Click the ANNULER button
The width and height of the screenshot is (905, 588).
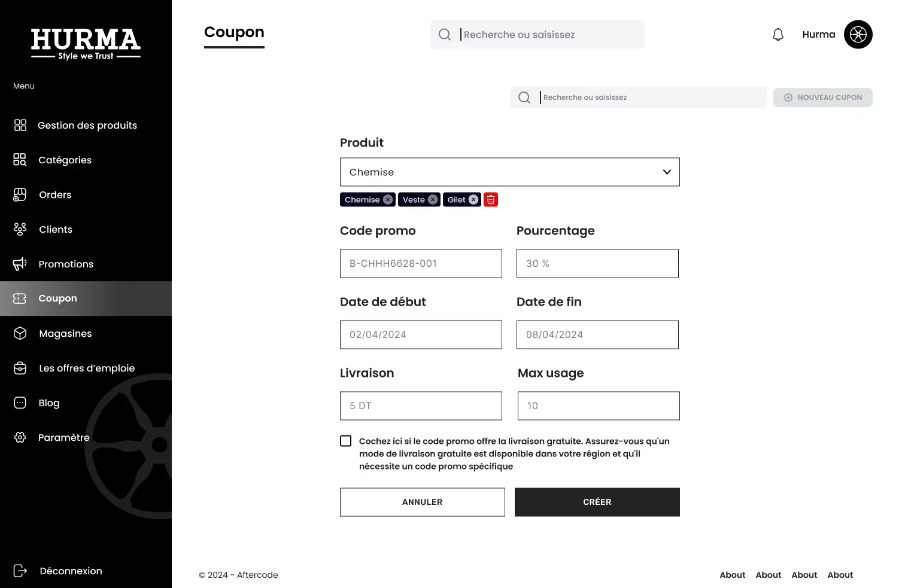click(422, 502)
